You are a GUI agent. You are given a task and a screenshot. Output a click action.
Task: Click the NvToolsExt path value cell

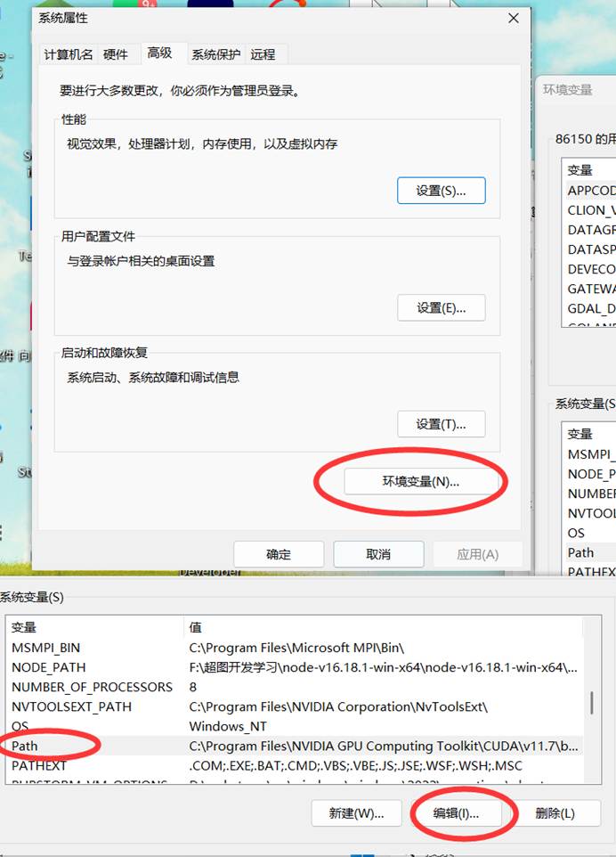[x=338, y=706]
